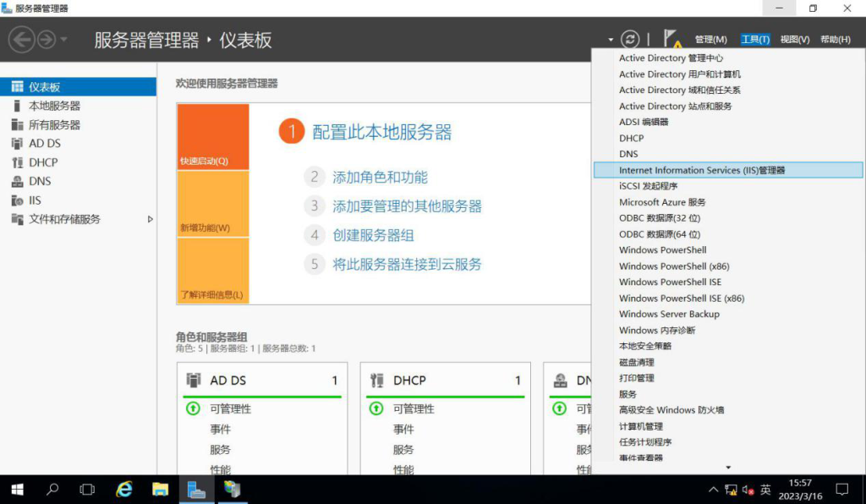Click 添加角色和功能 link
866x504 pixels.
click(x=380, y=178)
